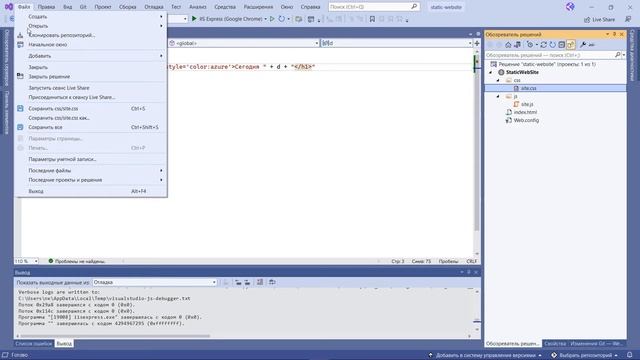Open Параметры учетной записи

[x=91, y=159]
